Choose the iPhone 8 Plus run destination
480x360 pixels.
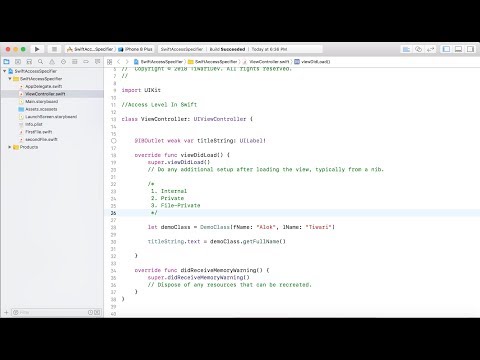pos(135,49)
